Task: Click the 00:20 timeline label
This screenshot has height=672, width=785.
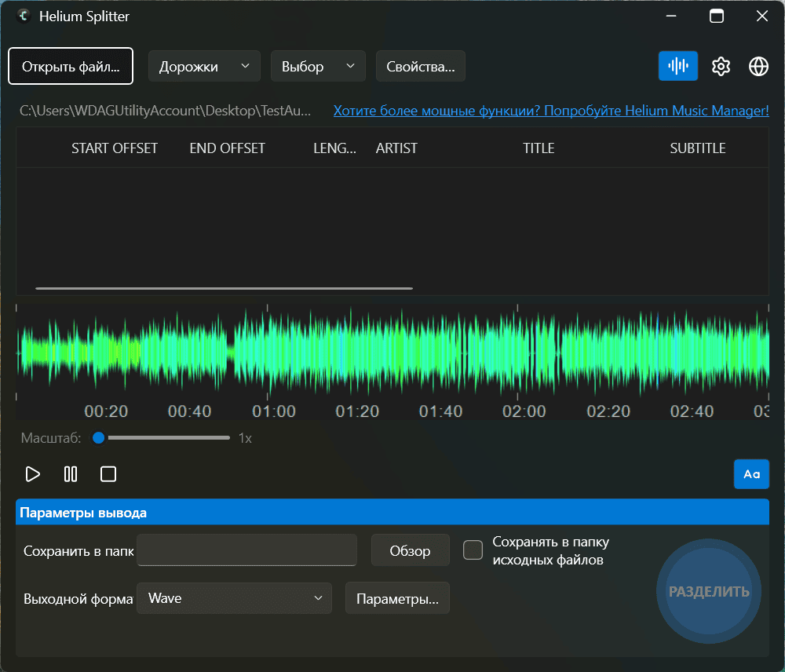Action: tap(106, 411)
